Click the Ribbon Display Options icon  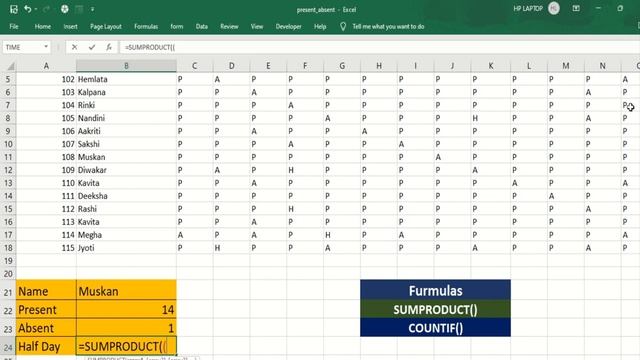coord(576,9)
